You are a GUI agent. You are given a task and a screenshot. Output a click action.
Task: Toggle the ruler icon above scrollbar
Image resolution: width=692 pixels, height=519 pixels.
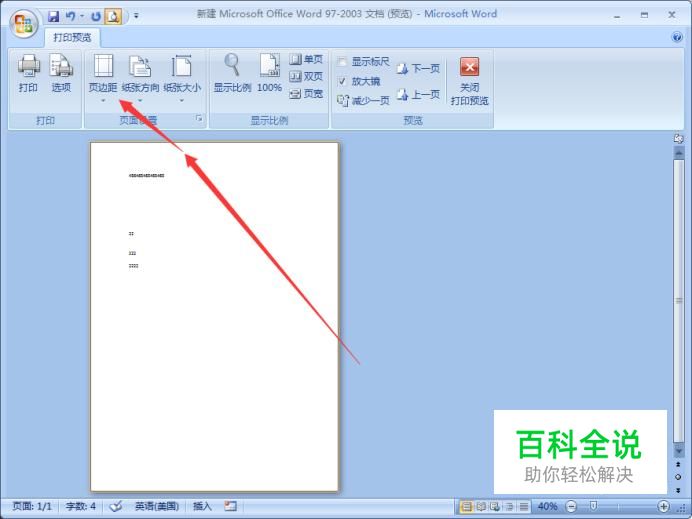[678, 139]
